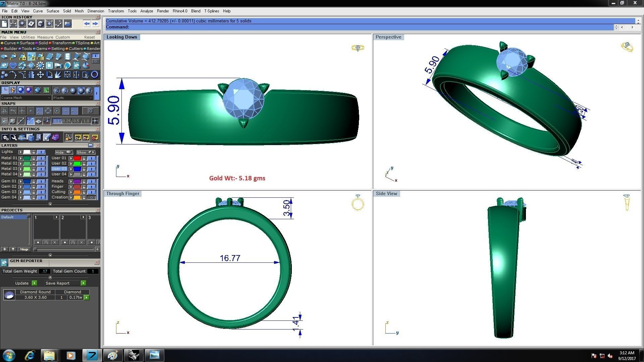Click the scissors cut icon in the toolbar
Screen dimensions: 644x362
[x=86, y=75]
